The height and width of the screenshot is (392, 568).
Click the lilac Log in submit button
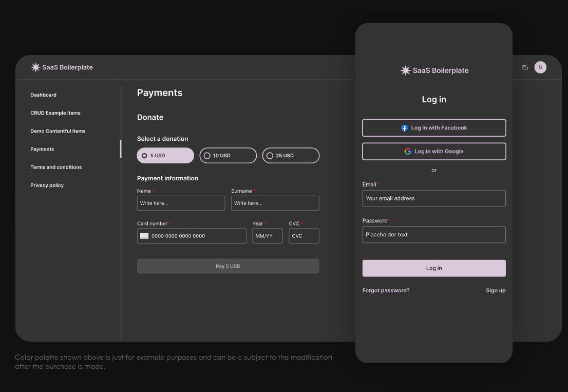[x=434, y=268]
